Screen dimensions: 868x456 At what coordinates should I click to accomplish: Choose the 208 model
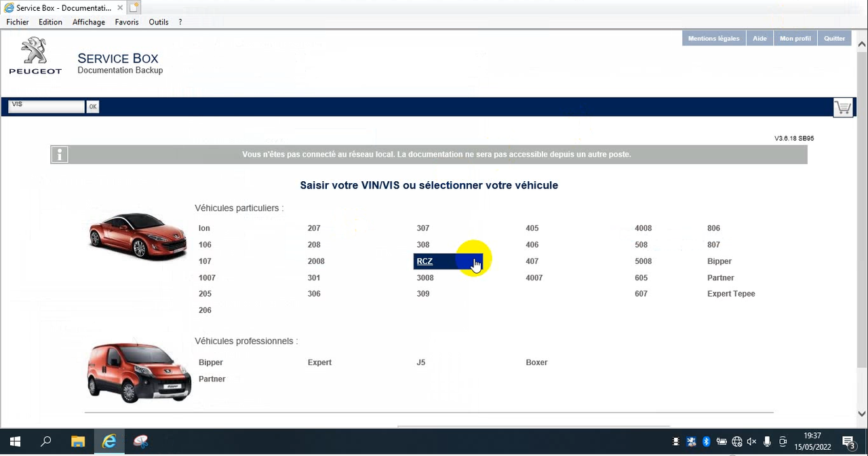pyautogui.click(x=314, y=245)
